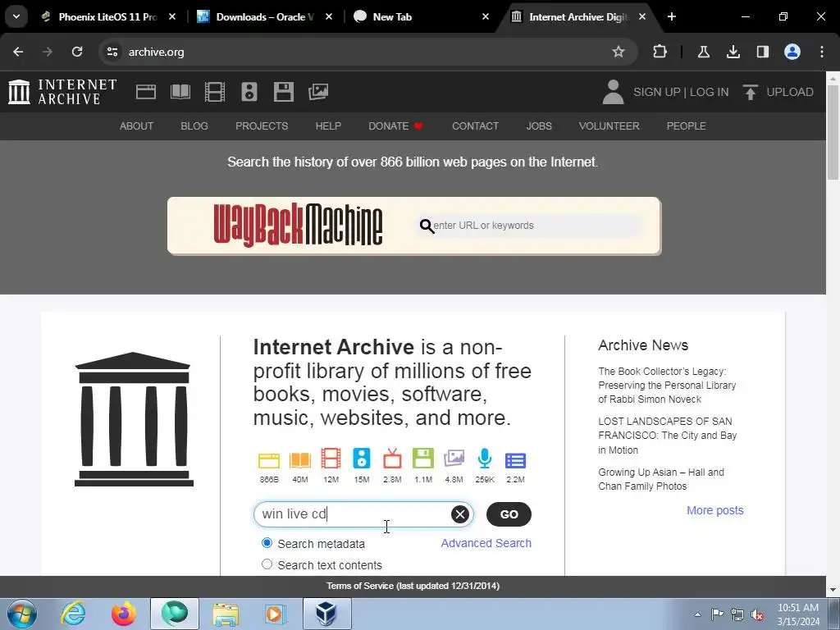Select the Search text contents radio button

point(267,564)
